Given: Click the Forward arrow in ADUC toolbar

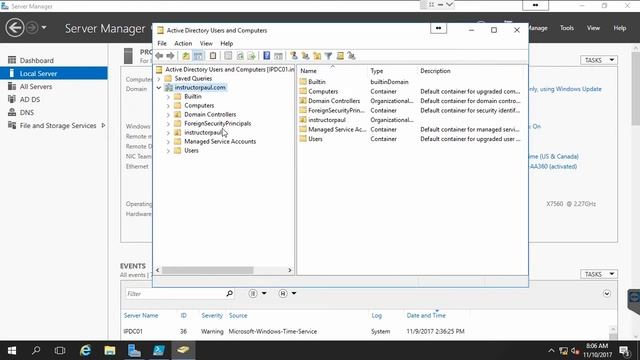Looking at the screenshot, I should [x=170, y=56].
